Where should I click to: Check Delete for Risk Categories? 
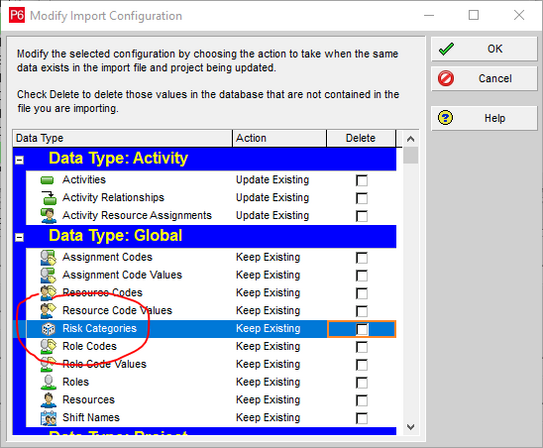[x=362, y=329]
